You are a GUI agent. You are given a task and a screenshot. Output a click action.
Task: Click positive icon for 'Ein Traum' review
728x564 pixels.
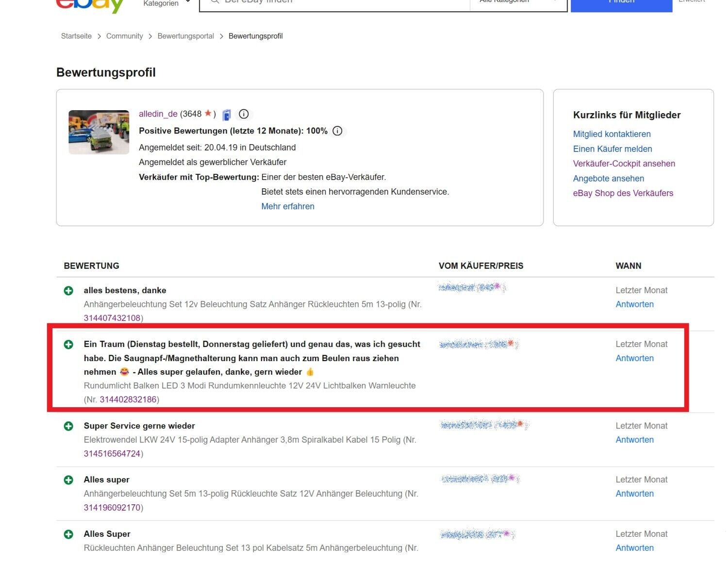pos(68,345)
